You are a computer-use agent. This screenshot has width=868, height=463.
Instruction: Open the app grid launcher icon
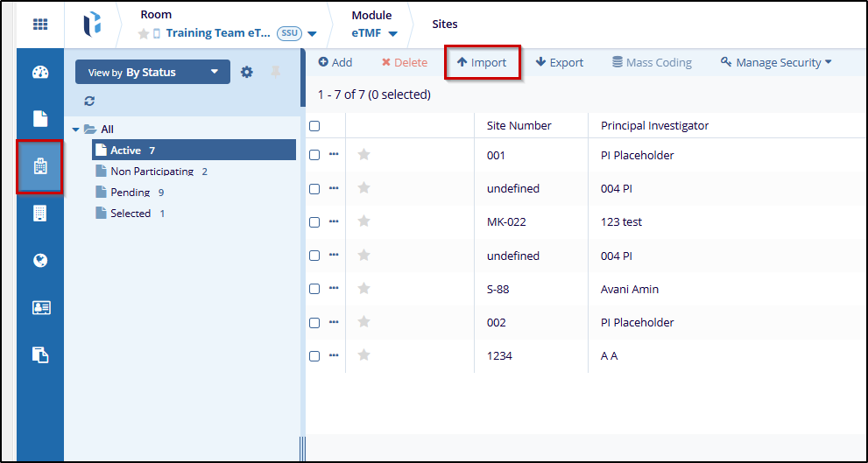click(x=40, y=25)
